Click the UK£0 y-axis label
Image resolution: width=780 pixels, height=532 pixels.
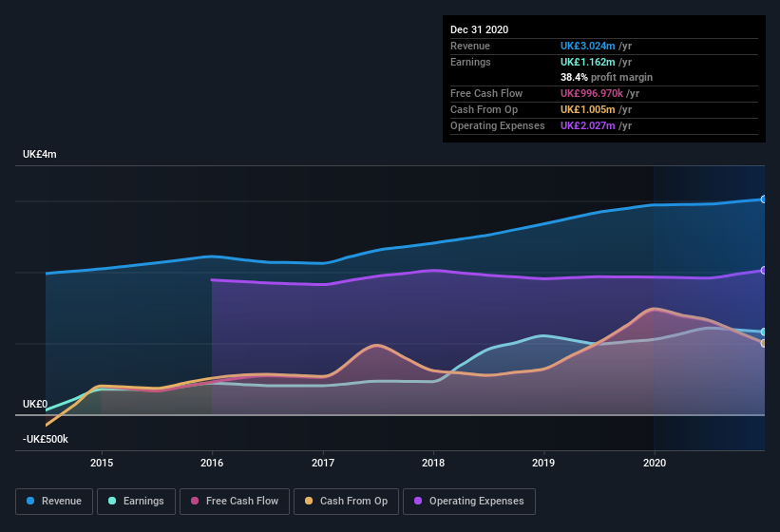click(x=35, y=404)
